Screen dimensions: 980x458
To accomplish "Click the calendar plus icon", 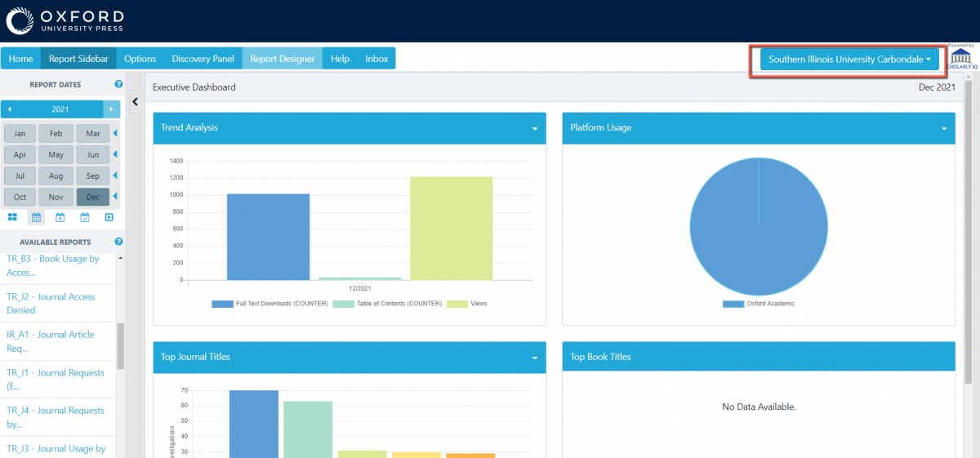I will click(x=60, y=217).
